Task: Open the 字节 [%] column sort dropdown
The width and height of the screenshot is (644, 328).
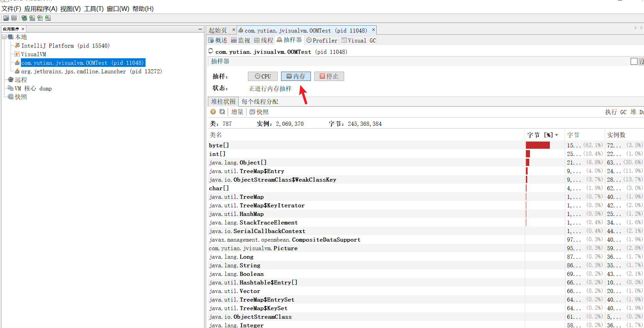Action: tap(557, 135)
